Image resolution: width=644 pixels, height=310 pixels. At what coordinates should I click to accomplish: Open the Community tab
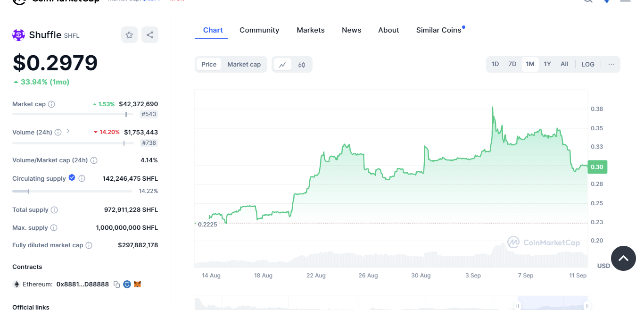click(x=259, y=30)
